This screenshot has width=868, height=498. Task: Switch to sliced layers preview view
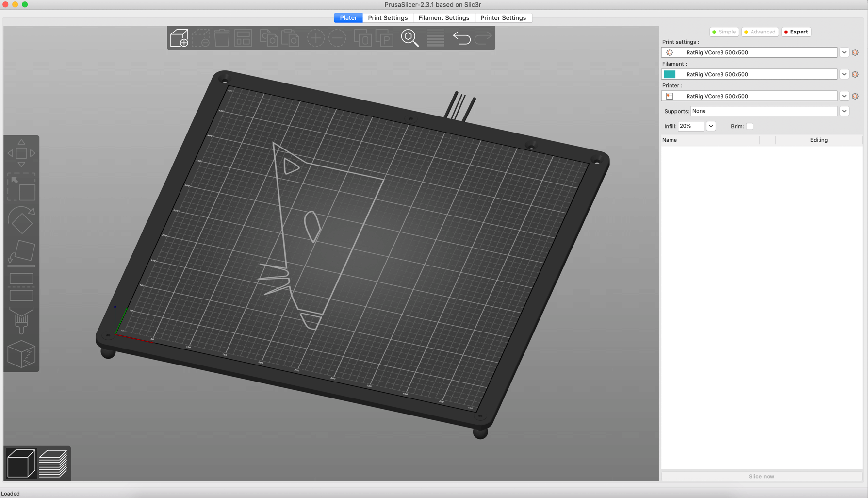coord(53,463)
